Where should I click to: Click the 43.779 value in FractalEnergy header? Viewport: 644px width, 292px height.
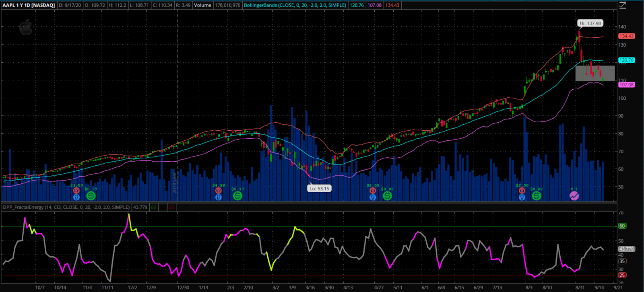point(140,207)
